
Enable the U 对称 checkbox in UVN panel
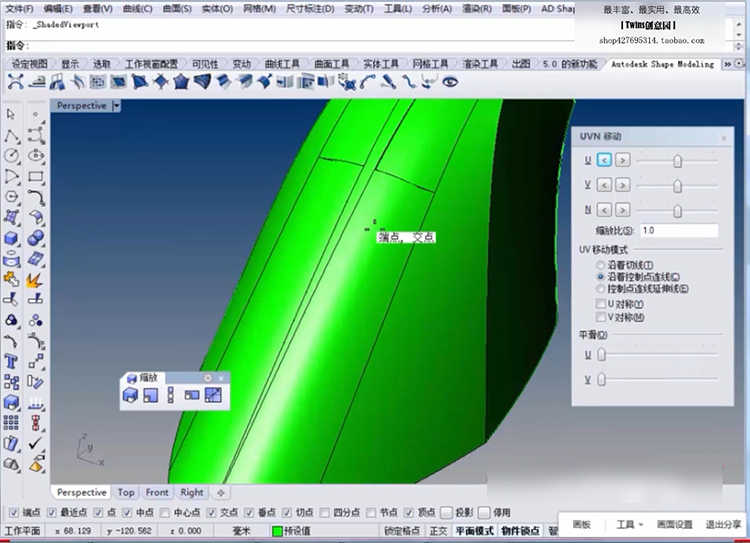600,304
